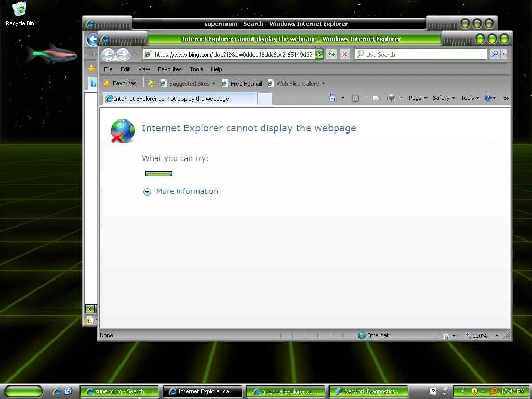Open the Tools command bar menu
This screenshot has height=399, width=532.
[470, 98]
